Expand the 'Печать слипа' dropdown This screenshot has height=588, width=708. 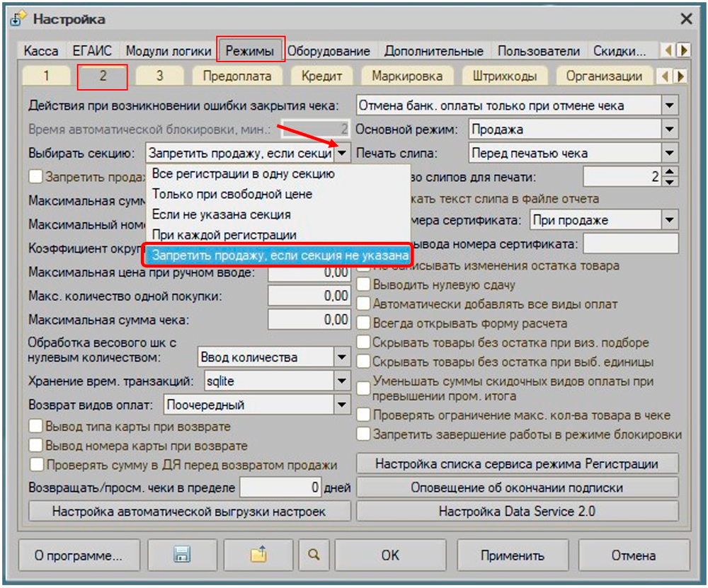pos(669,153)
